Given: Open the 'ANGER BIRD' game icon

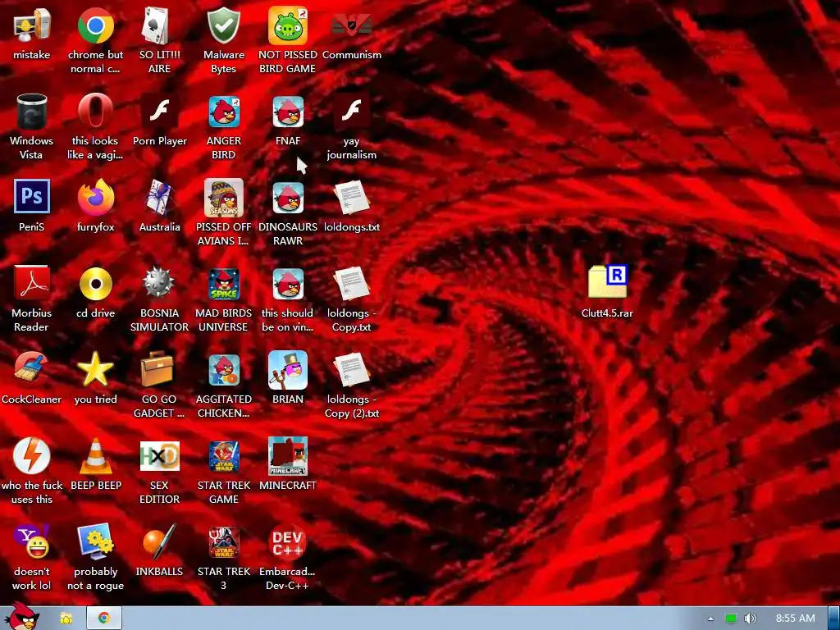Looking at the screenshot, I should tap(223, 112).
